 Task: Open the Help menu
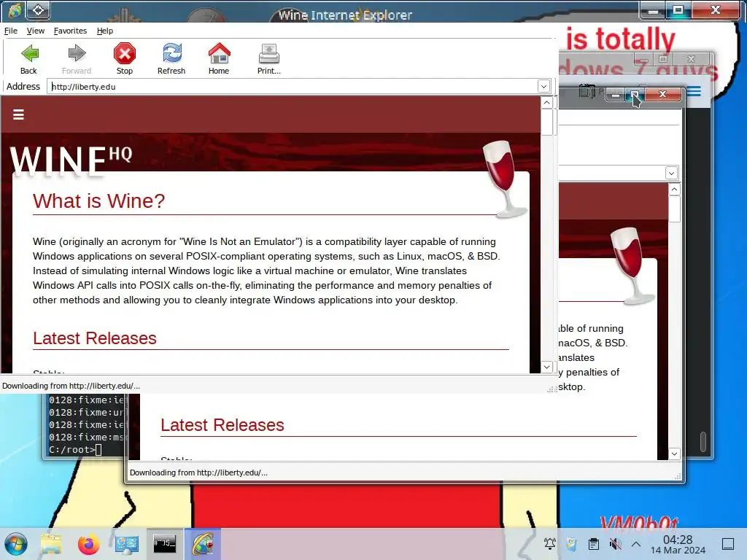pos(105,31)
